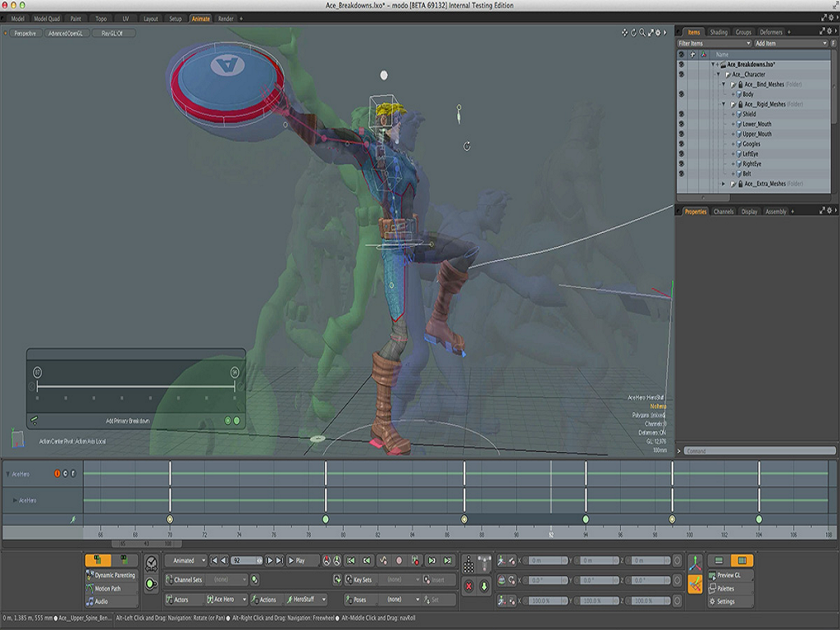Expand the Ace__Extra_Meshes folder

coord(724,184)
